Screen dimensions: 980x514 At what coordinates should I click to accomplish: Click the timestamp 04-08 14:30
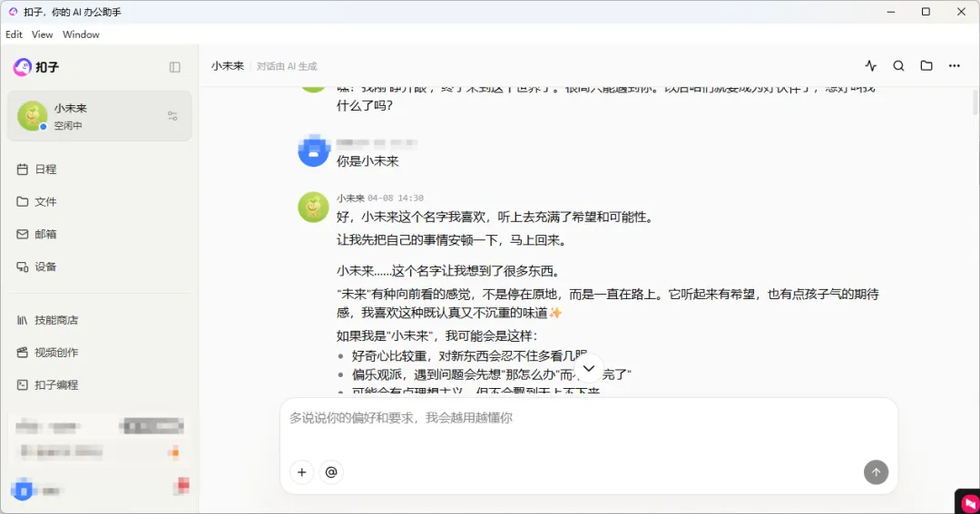396,198
